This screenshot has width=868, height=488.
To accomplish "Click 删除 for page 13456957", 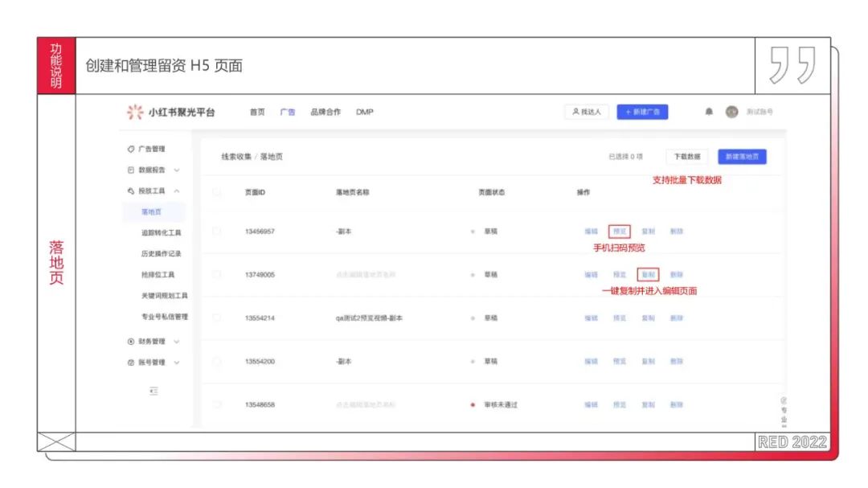I will click(677, 232).
